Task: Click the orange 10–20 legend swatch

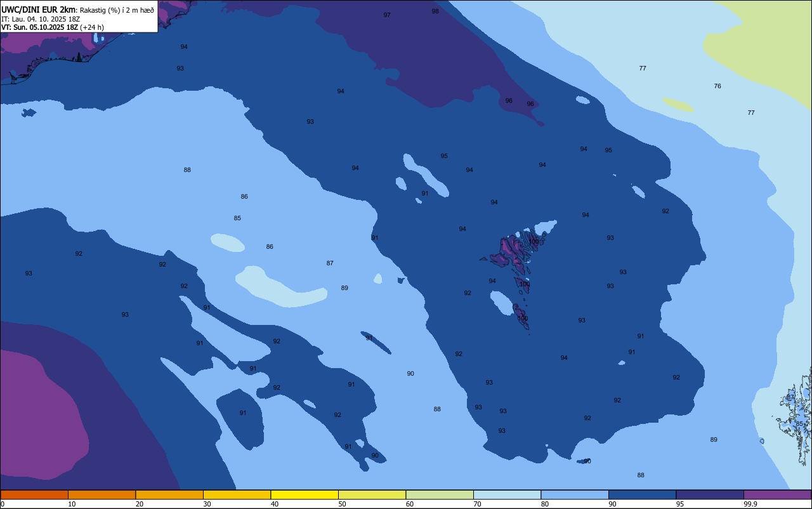Action: click(101, 494)
